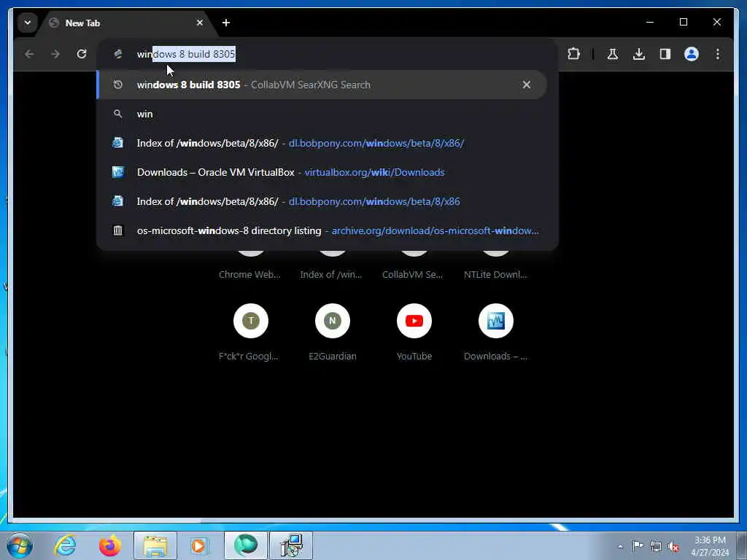Launch Firefox from taskbar
The width and height of the screenshot is (747, 560).
tap(110, 545)
